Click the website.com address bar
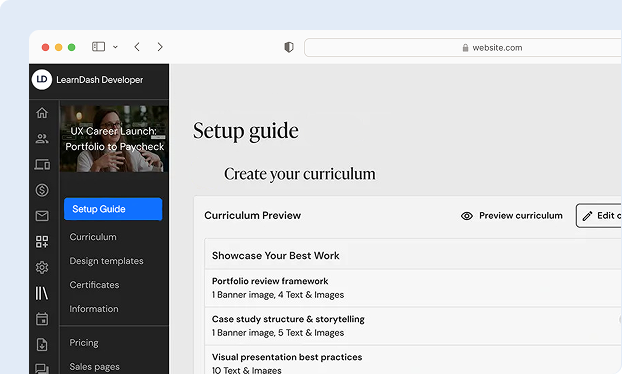Image resolution: width=622 pixels, height=374 pixels. click(463, 48)
